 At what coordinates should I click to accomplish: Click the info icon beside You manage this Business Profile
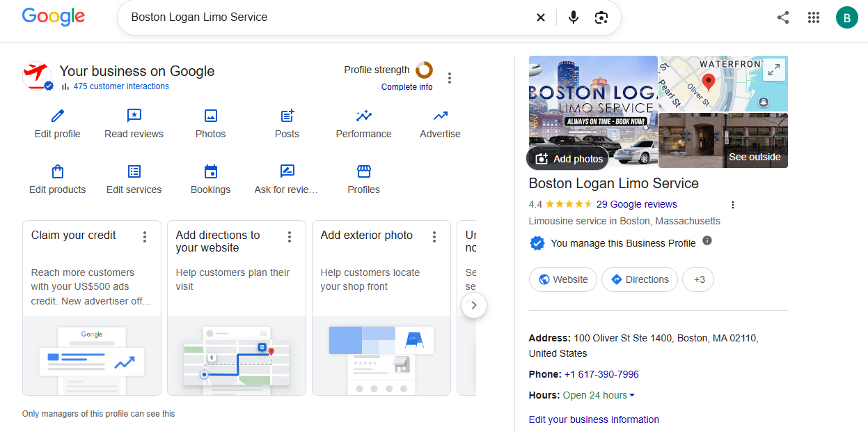point(707,240)
